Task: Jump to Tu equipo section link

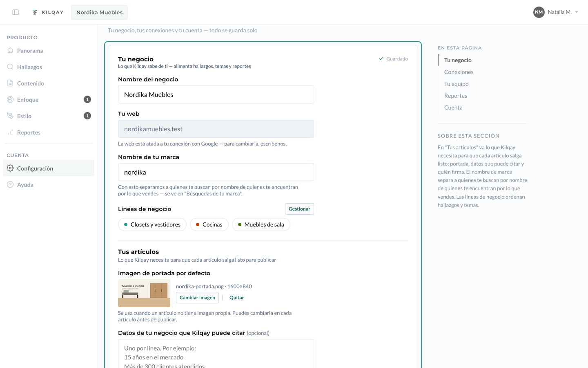Action: coord(457,84)
